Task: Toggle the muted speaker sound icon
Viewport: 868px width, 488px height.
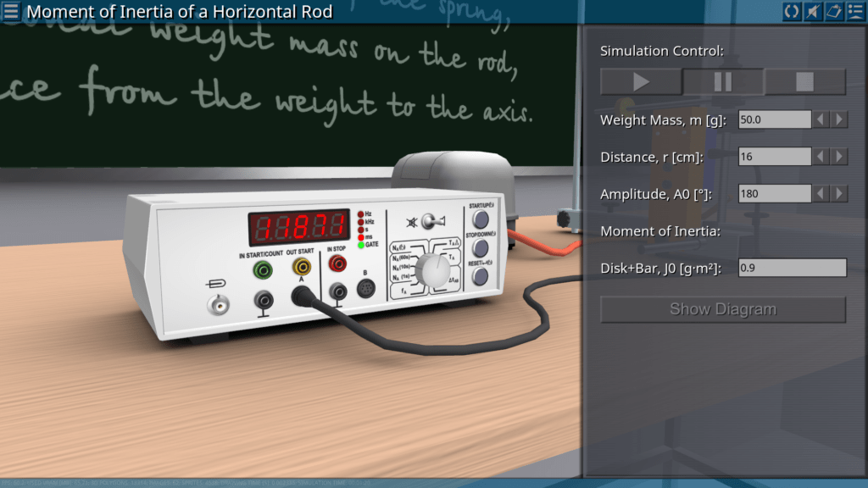Action: pyautogui.click(x=813, y=11)
